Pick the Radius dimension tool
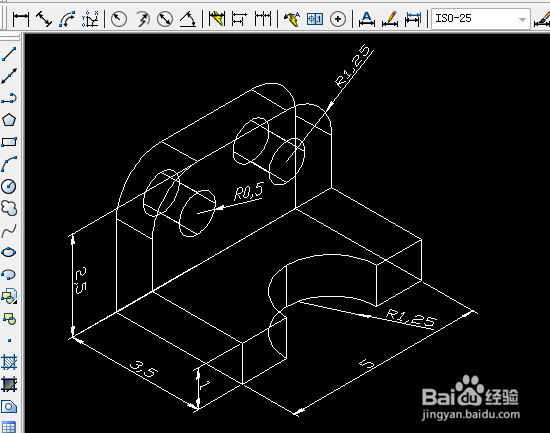This screenshot has width=550, height=433. click(119, 19)
